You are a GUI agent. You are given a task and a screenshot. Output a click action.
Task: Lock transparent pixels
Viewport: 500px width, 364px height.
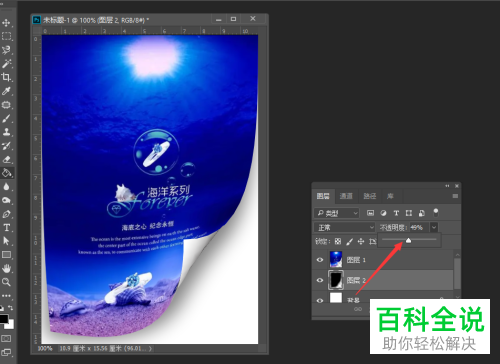click(x=338, y=241)
